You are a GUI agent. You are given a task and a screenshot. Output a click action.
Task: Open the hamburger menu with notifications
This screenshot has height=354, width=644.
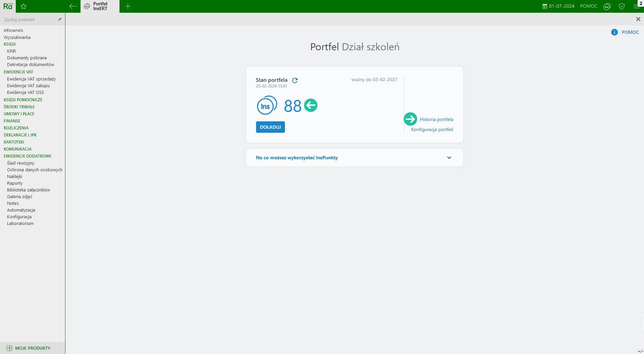(x=636, y=6)
